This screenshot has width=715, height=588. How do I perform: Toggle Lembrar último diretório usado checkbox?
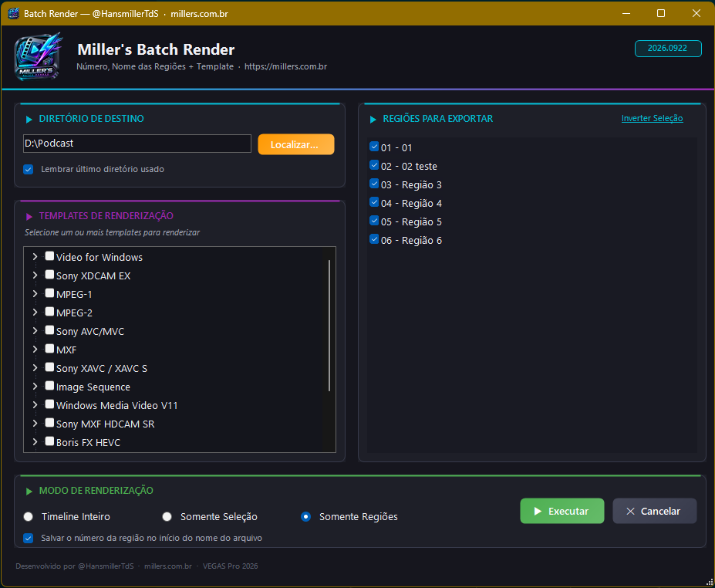(x=29, y=169)
